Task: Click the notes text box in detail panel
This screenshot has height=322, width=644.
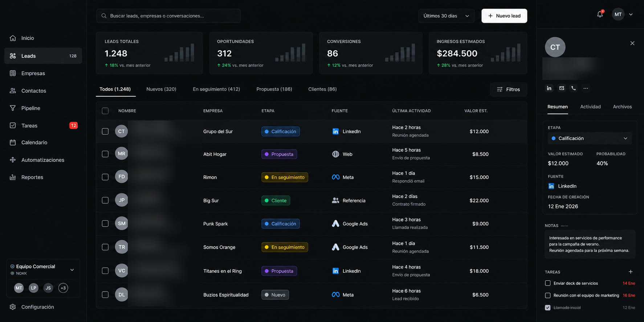Action: [x=590, y=244]
